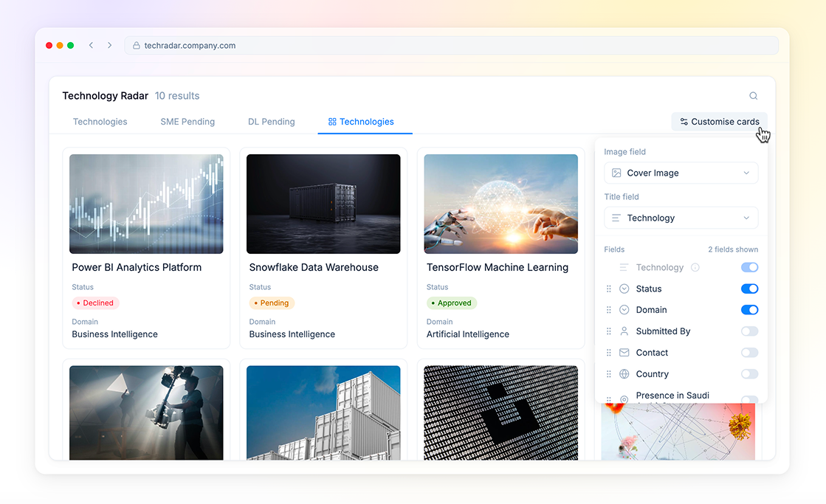The height and width of the screenshot is (504, 826).
Task: Click drag handle beside Contact field
Action: pos(608,352)
